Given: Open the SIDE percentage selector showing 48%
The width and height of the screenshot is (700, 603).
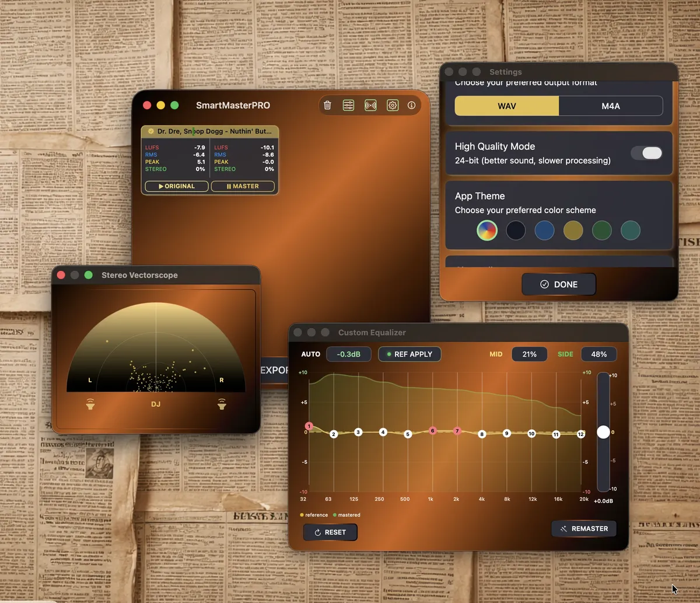Looking at the screenshot, I should 599,354.
